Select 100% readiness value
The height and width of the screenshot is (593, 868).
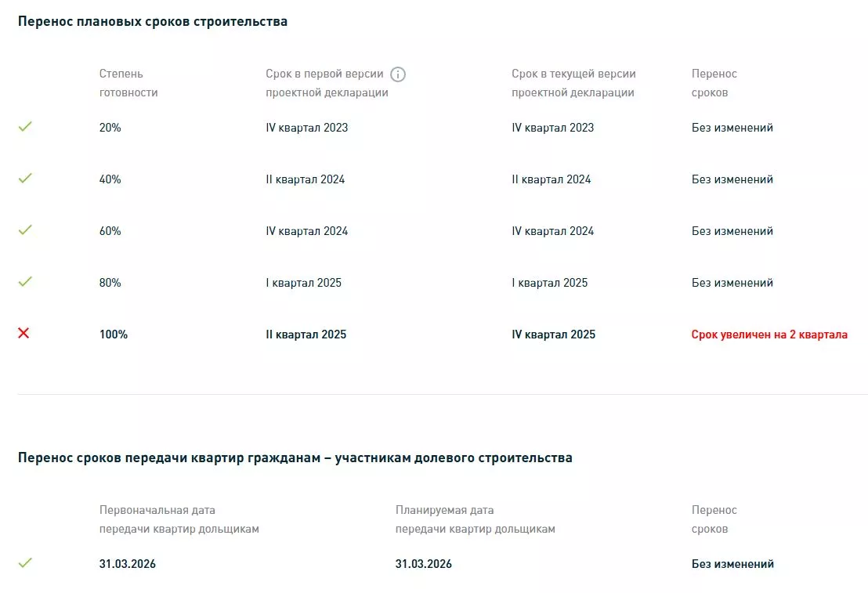coord(114,334)
